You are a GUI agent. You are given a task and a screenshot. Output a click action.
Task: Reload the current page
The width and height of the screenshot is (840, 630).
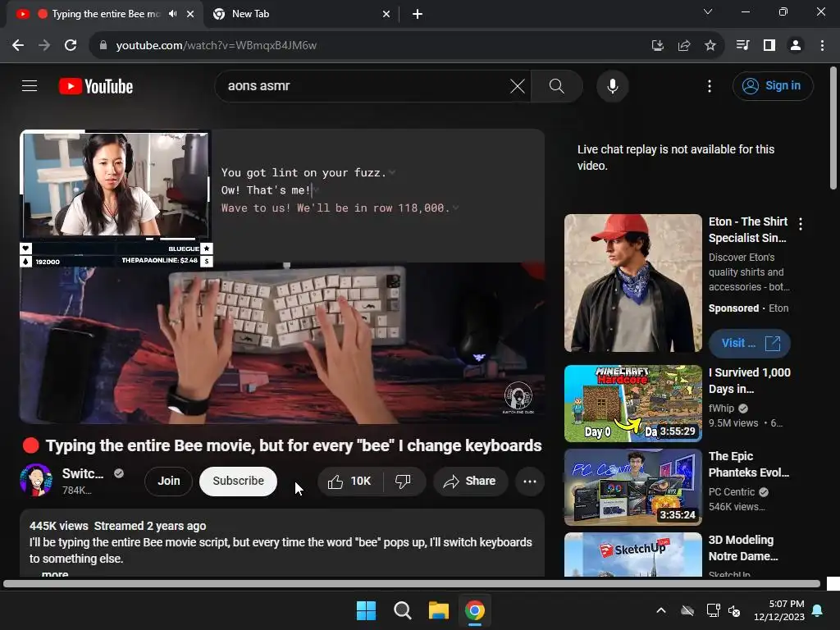71,45
